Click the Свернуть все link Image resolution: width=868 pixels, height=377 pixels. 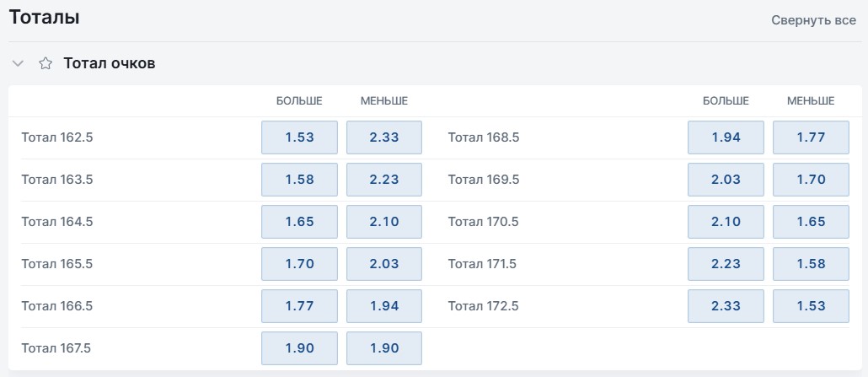(814, 20)
